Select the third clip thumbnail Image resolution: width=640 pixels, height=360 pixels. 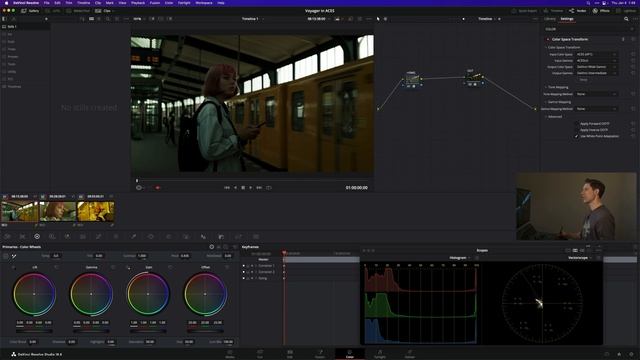96,211
